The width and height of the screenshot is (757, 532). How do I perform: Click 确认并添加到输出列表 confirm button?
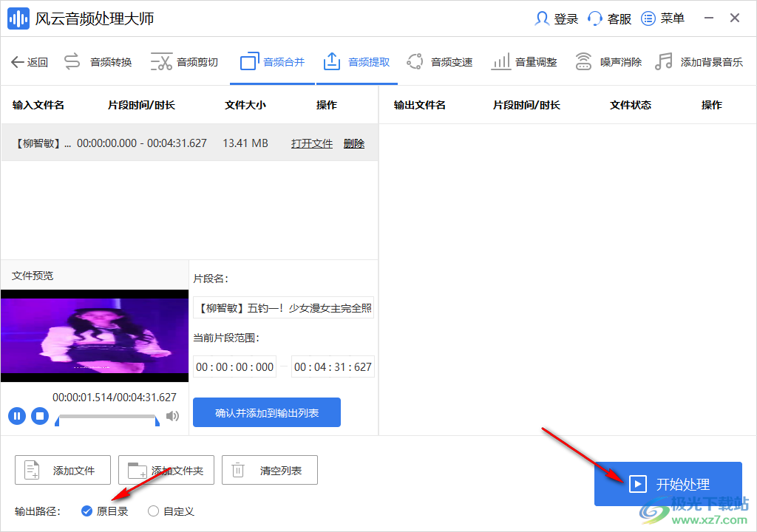(x=266, y=412)
